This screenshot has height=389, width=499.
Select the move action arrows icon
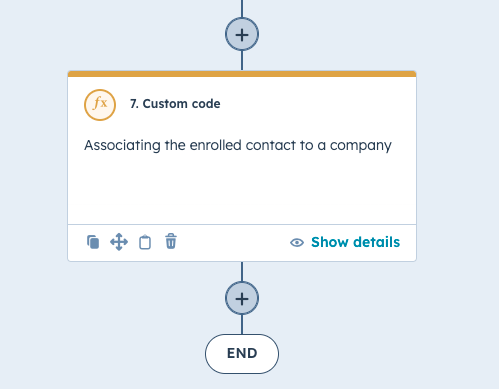tap(119, 242)
